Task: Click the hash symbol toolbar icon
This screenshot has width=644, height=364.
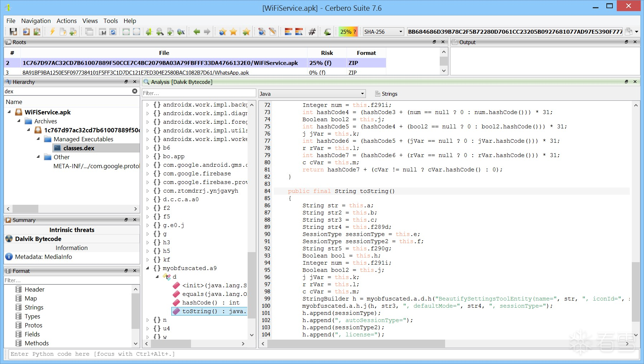Action: [x=312, y=32]
